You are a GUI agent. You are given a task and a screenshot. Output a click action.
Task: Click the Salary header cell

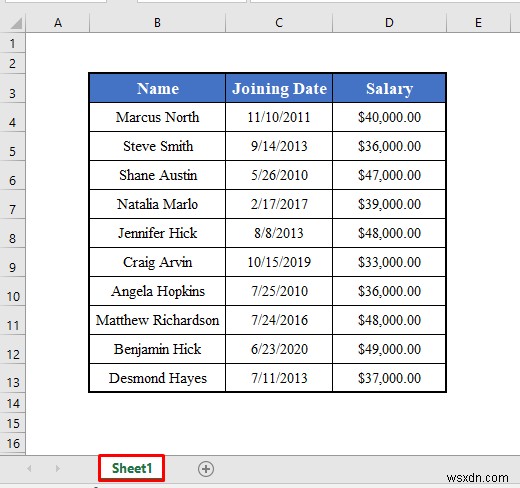[389, 88]
